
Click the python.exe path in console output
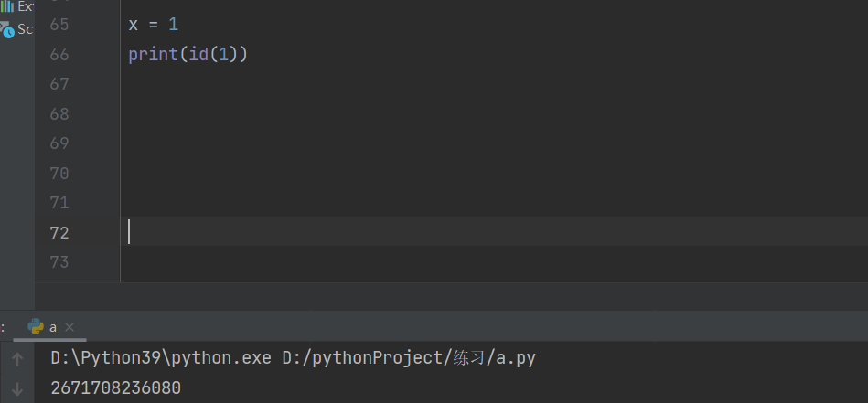point(161,358)
